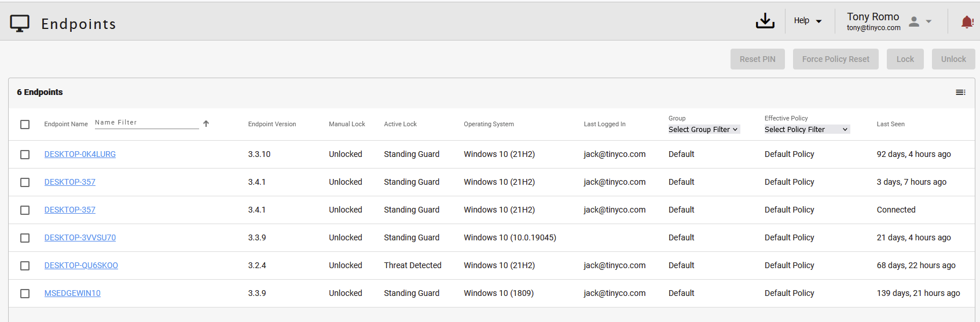Viewport: 980px width, 322px height.
Task: Check the box for DESKTOP-0K4LURG
Action: [25, 155]
